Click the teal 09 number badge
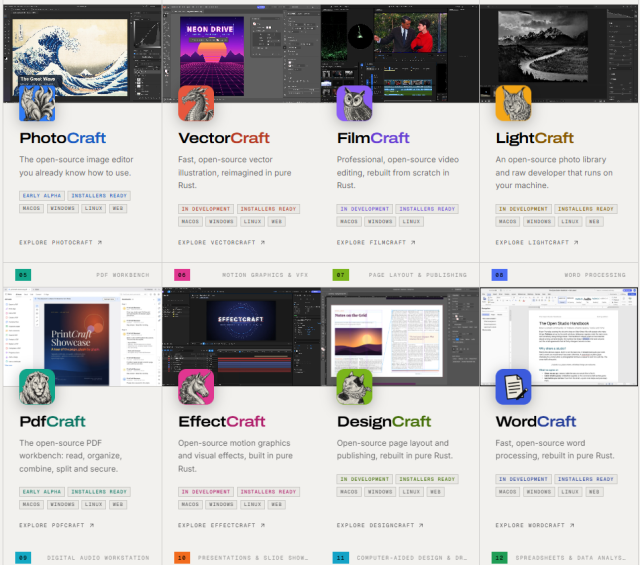640x565 pixels. pyautogui.click(x=23, y=558)
